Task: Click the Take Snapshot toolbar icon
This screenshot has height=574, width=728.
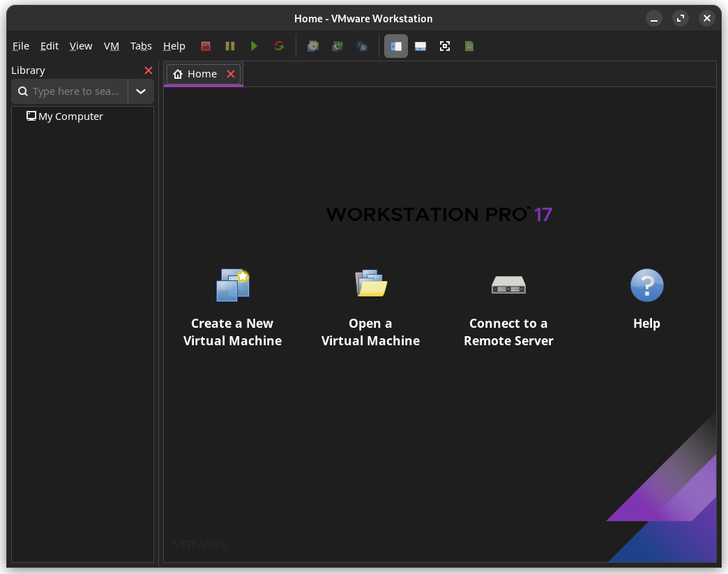Action: click(x=313, y=46)
